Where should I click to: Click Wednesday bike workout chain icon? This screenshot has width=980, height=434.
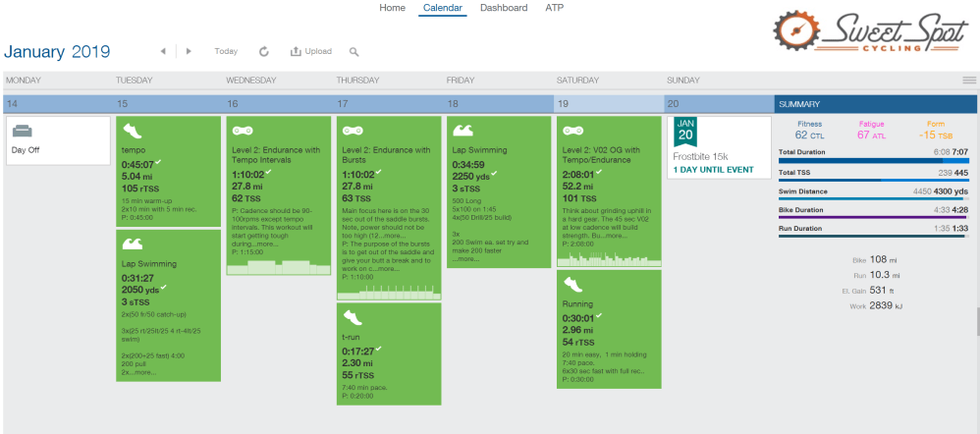tap(242, 130)
